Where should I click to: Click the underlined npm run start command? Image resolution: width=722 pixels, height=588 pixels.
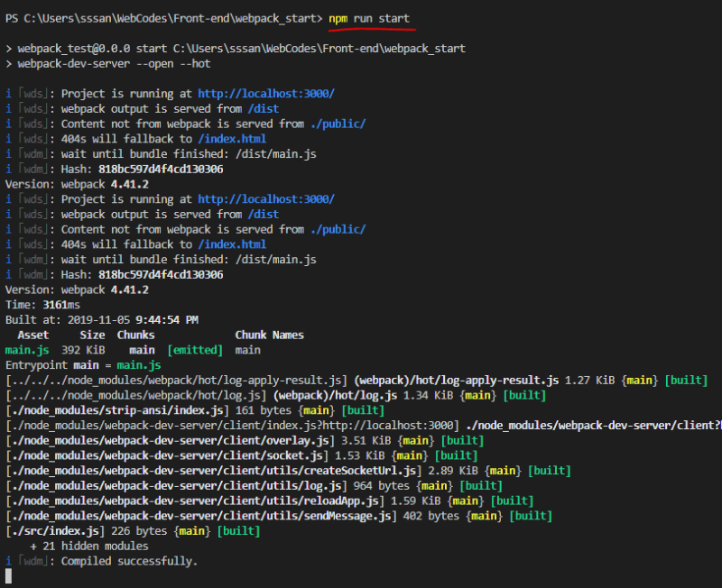369,18
